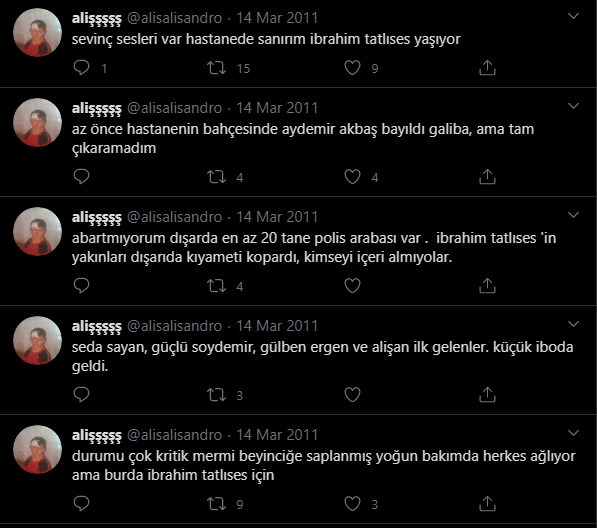Viewport: 597px width, 528px height.
Task: Share the seda sayan tweet
Action: coord(487,394)
